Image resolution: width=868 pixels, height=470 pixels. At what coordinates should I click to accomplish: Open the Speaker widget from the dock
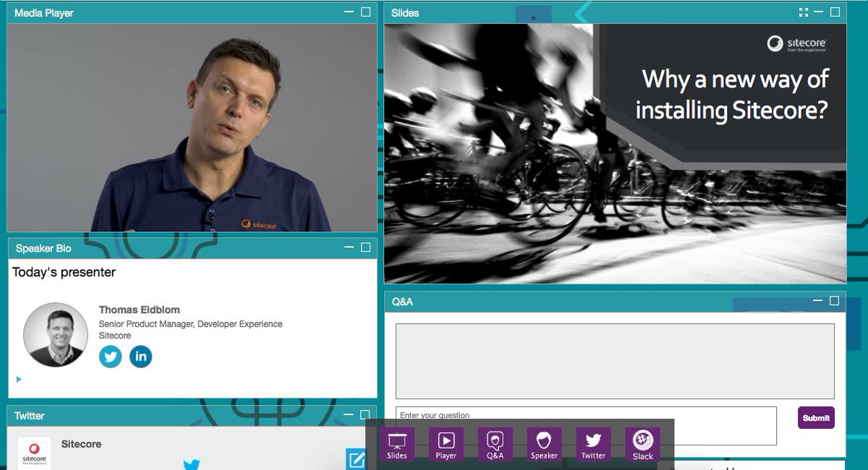[544, 443]
